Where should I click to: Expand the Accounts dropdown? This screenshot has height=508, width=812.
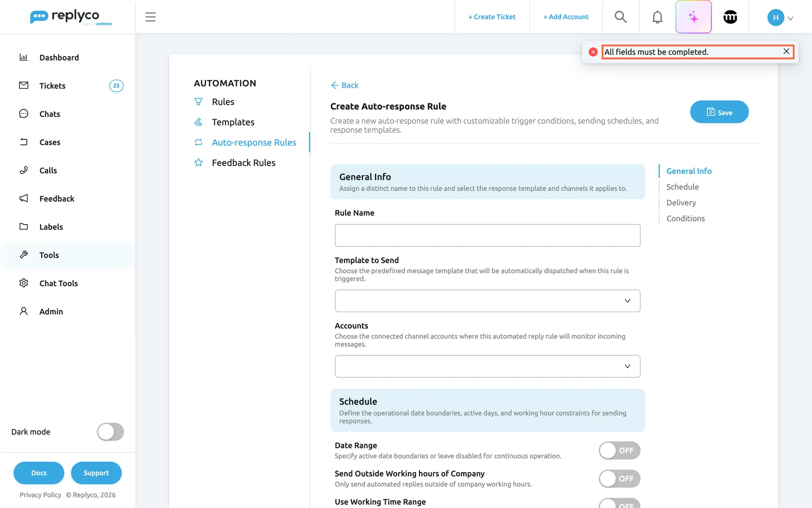(487, 366)
